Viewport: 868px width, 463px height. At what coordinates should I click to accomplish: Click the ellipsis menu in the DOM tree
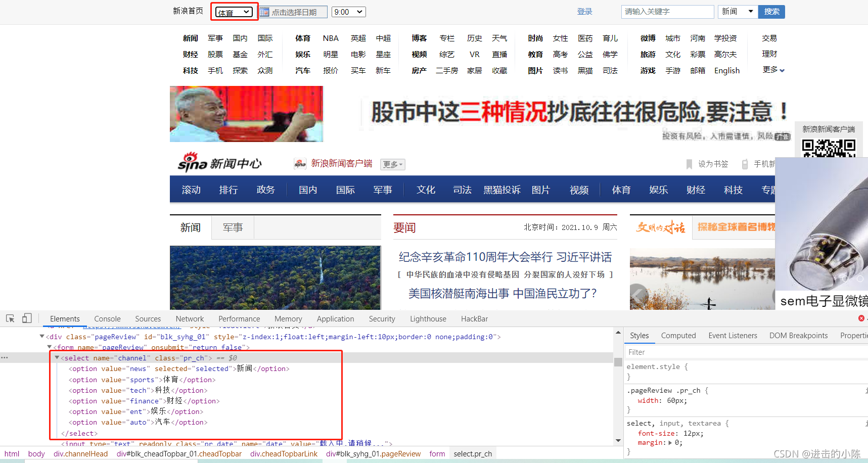pyautogui.click(x=5, y=357)
